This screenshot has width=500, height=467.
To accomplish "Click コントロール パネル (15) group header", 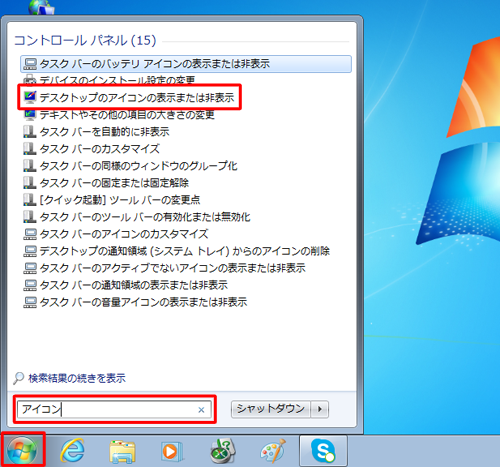I will pos(85,41).
